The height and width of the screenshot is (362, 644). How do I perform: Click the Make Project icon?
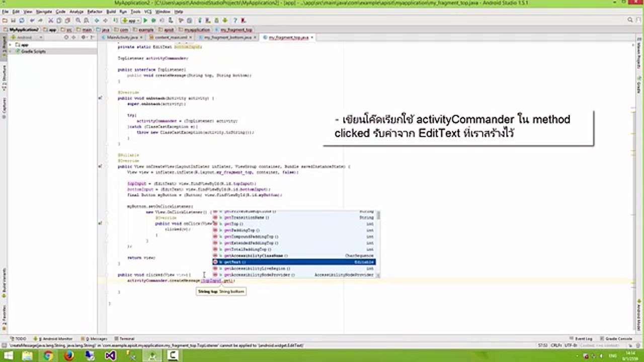[115, 21]
